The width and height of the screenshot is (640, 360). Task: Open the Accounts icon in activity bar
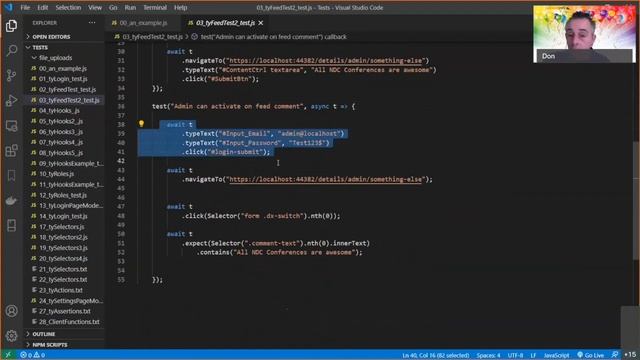11,311
